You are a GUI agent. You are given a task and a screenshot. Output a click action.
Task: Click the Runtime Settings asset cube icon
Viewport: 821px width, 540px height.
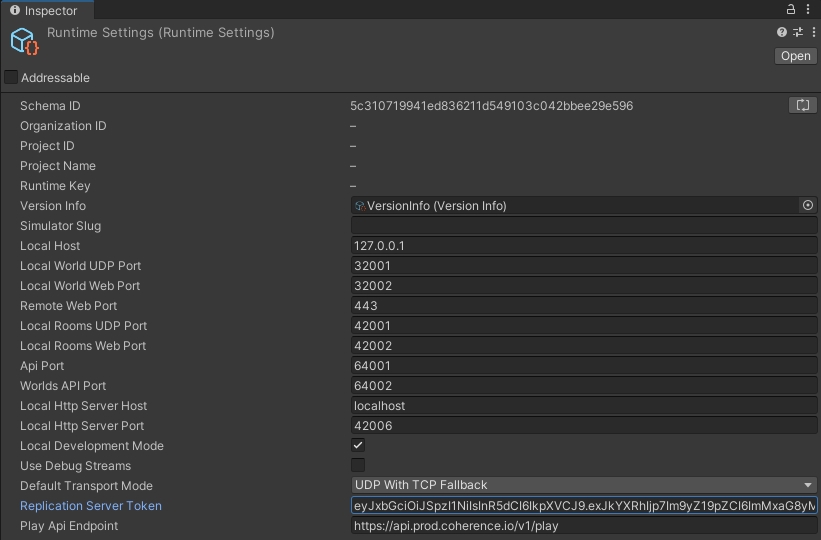[24, 41]
